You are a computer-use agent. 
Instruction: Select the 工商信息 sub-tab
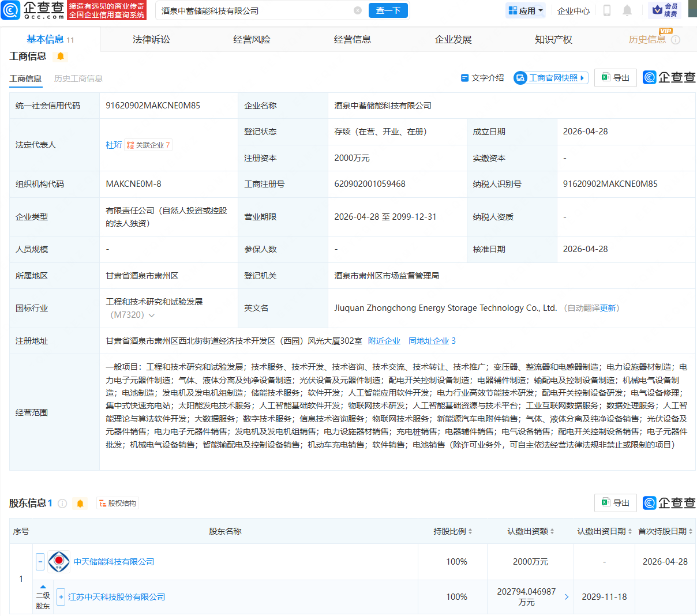25,78
